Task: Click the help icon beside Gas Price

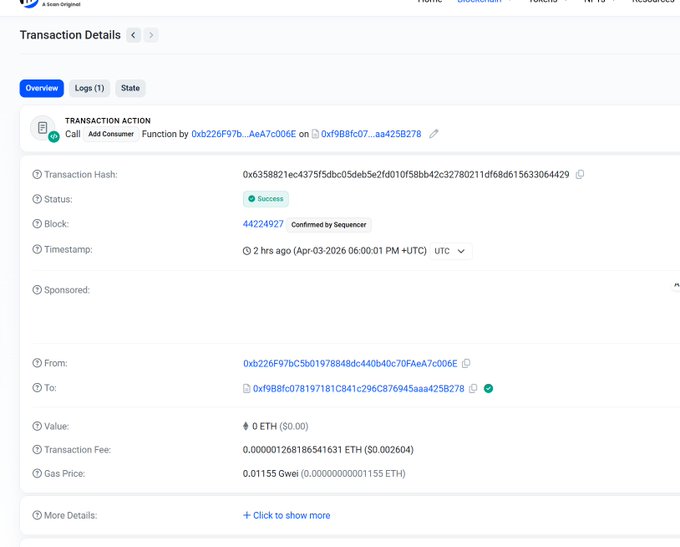Action: (x=37, y=474)
